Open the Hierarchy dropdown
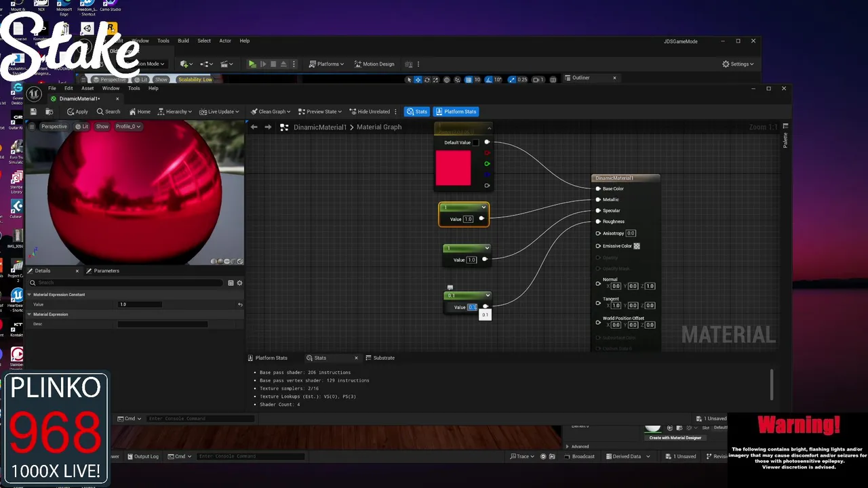Image resolution: width=868 pixels, height=488 pixels. (175, 111)
